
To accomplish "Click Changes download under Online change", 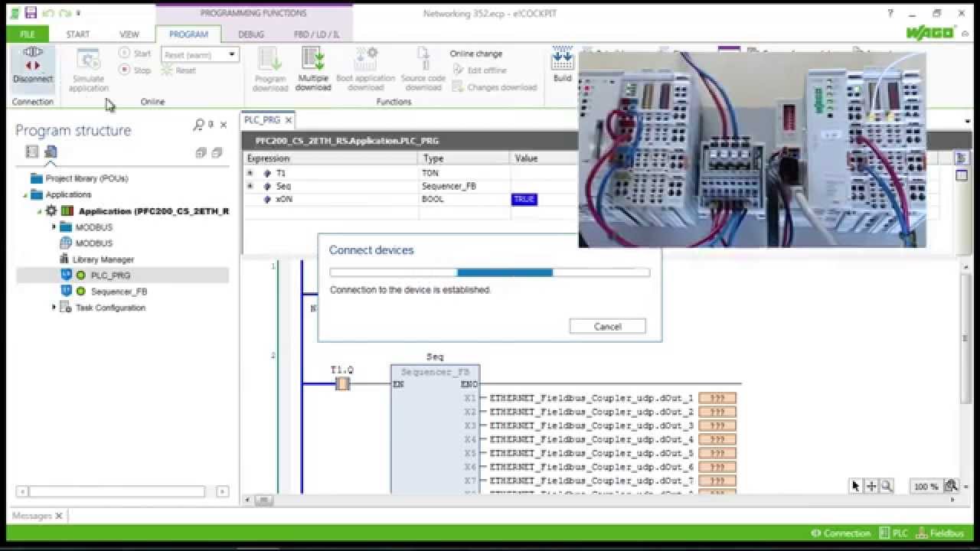I will pos(495,87).
